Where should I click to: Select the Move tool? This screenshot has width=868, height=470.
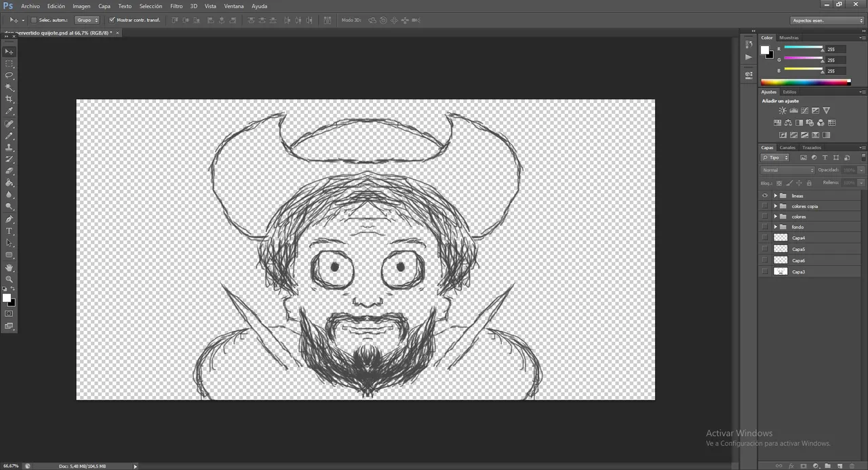tap(9, 52)
